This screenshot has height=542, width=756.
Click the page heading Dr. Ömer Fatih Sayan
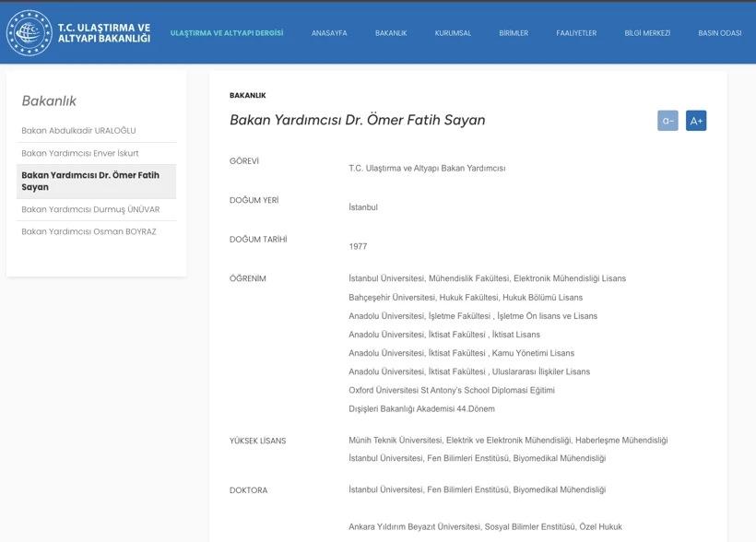coord(358,120)
